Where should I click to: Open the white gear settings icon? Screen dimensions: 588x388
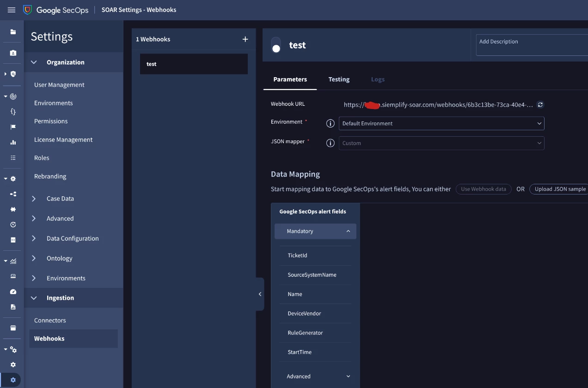13,365
